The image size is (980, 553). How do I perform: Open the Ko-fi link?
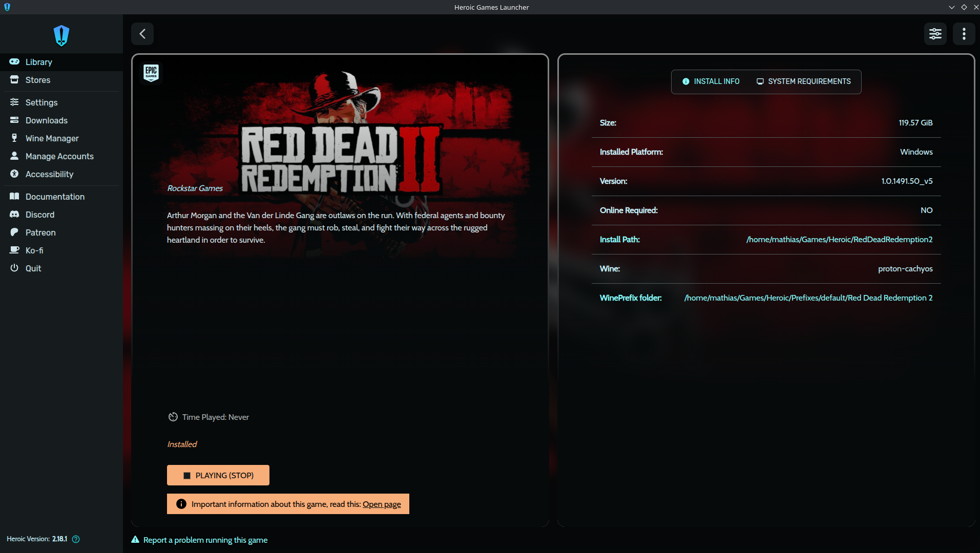(x=61, y=250)
